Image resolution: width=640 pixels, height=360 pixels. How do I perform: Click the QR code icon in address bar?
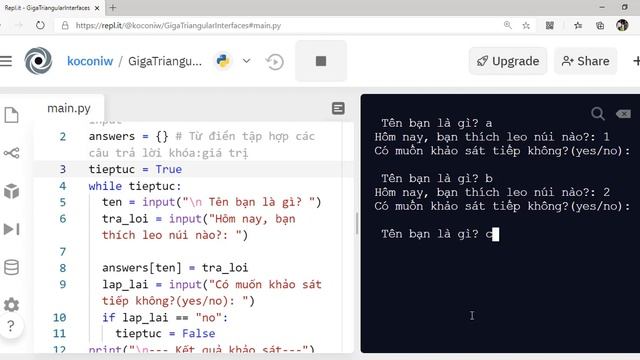(x=549, y=26)
